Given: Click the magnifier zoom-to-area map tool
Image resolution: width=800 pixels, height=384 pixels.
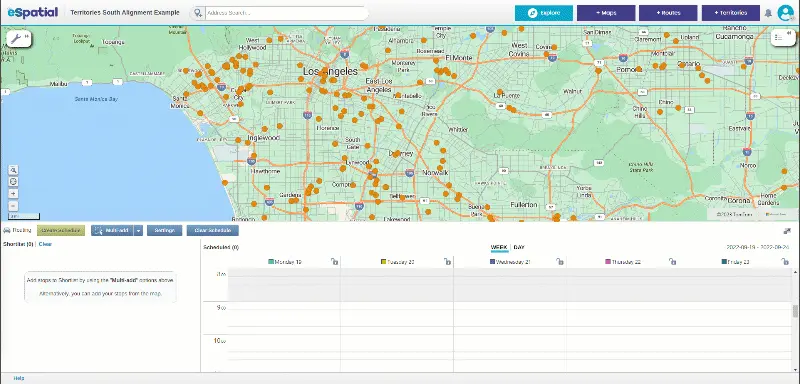Looking at the screenshot, I should pos(13,170).
